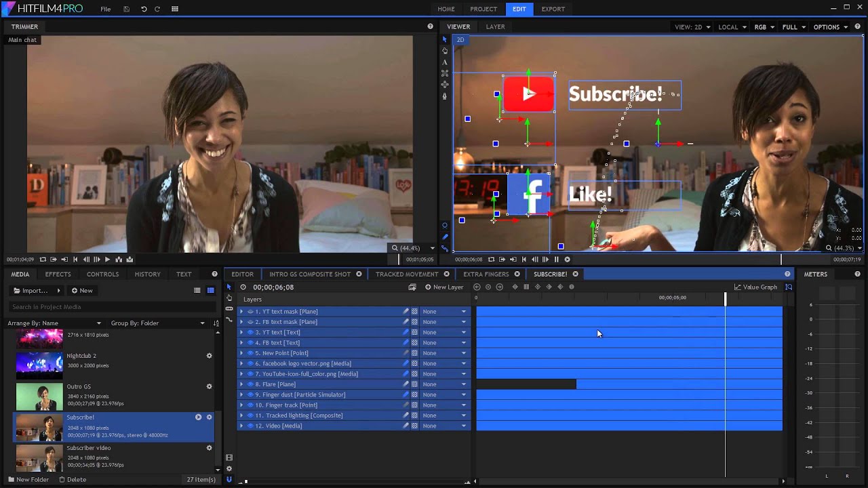
Task: Toggle visibility of YT text mask layer
Action: coord(250,312)
